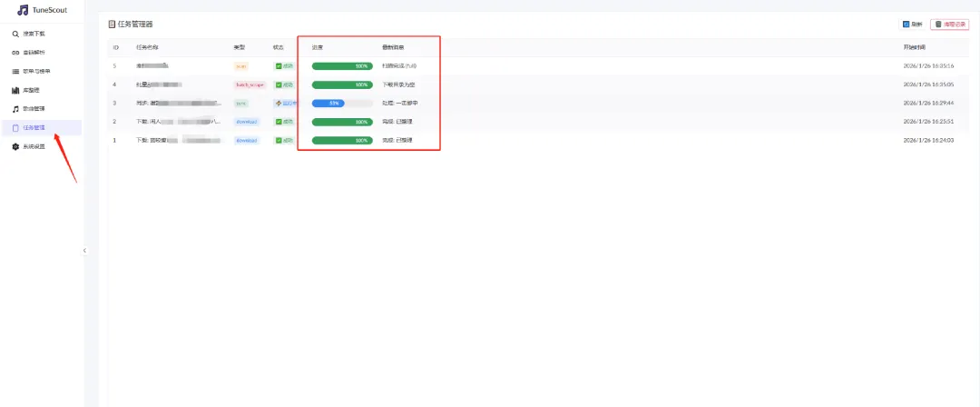This screenshot has height=407, width=980.
Task: Click the latest message text in task 1 row
Action: [x=397, y=141]
